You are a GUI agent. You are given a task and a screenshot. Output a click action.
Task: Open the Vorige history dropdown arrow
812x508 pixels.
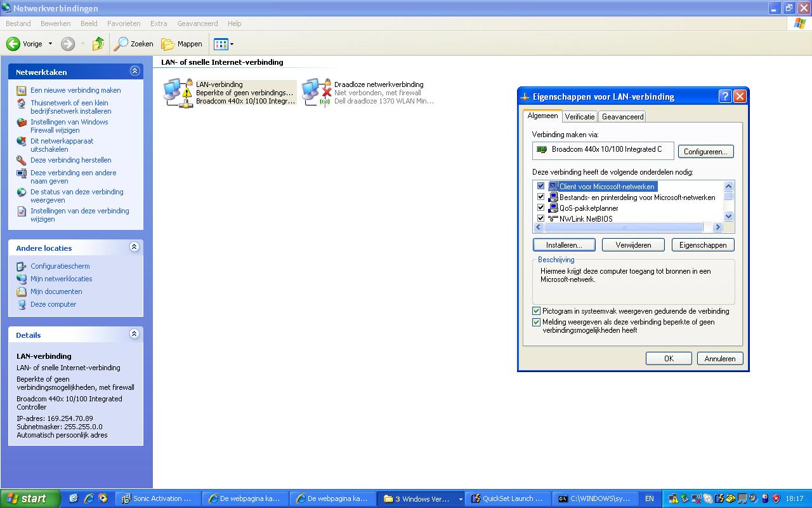[x=51, y=44]
